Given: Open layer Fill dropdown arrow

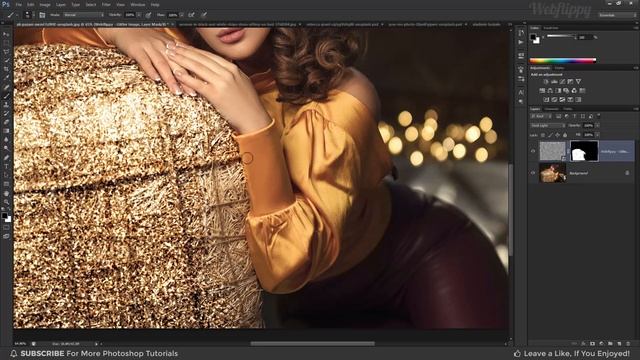Looking at the screenshot, I should coord(598,135).
